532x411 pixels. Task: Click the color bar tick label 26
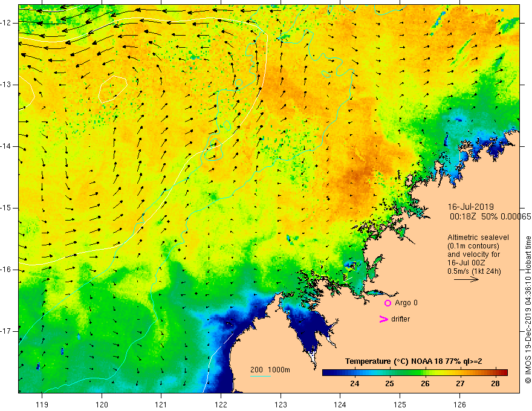[425, 384]
